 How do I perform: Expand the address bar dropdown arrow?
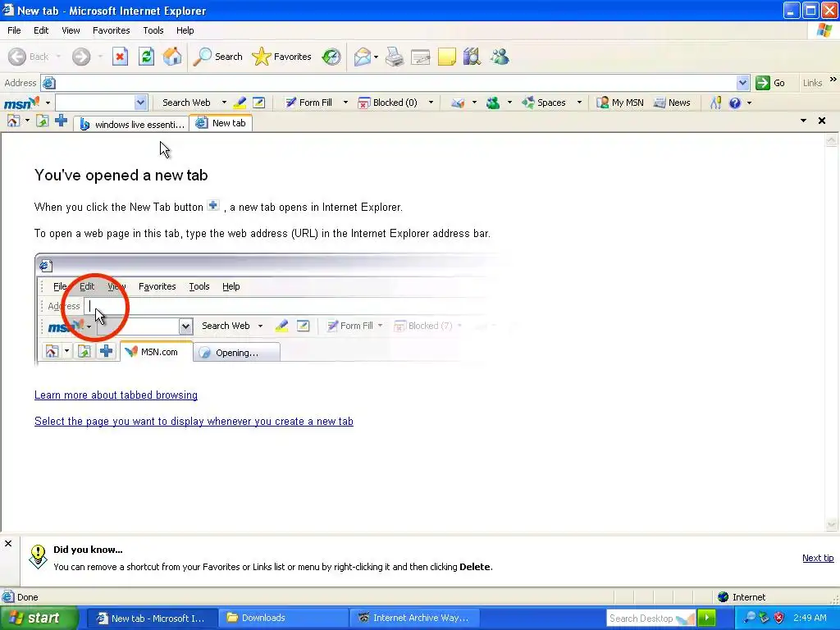pyautogui.click(x=742, y=83)
